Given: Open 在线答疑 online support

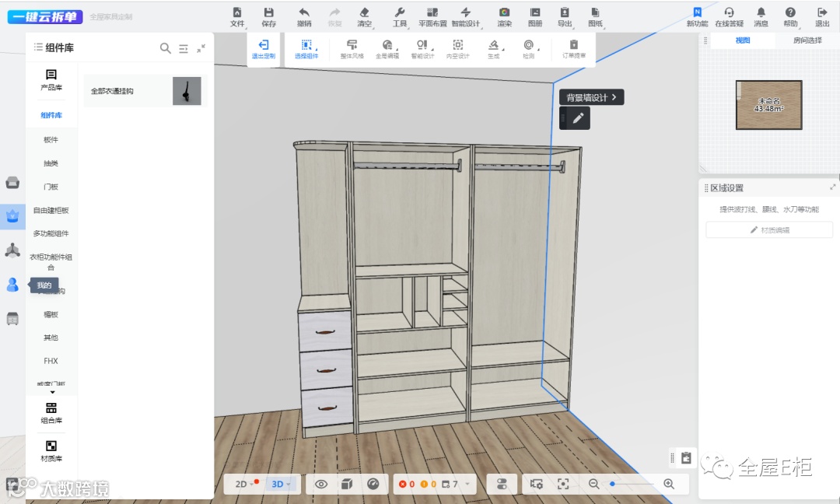Looking at the screenshot, I should point(729,17).
